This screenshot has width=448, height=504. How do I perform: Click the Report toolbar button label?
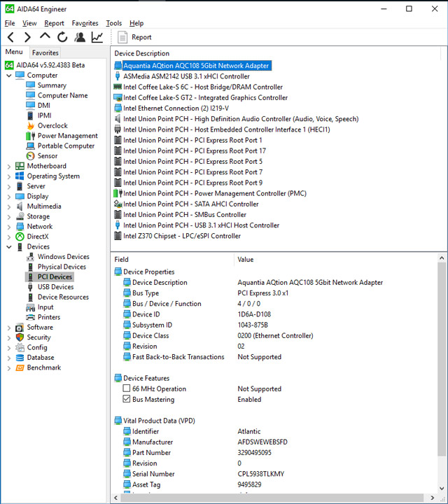pos(141,37)
